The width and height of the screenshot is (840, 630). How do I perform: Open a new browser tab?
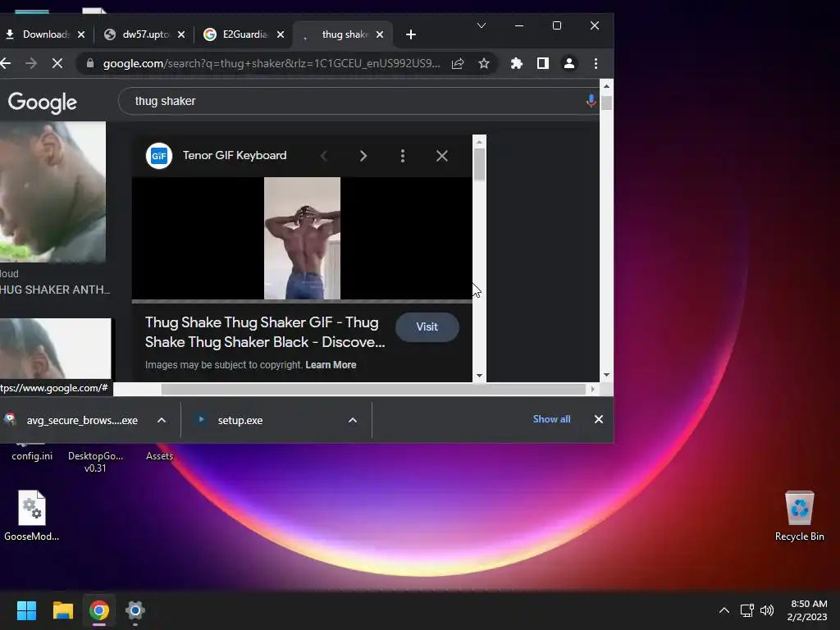(x=411, y=34)
